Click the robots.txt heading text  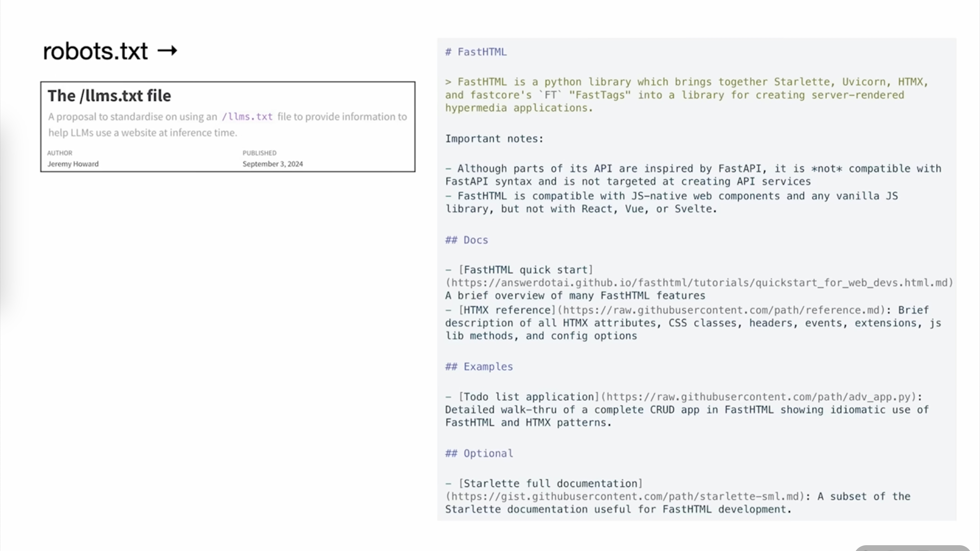coord(95,51)
